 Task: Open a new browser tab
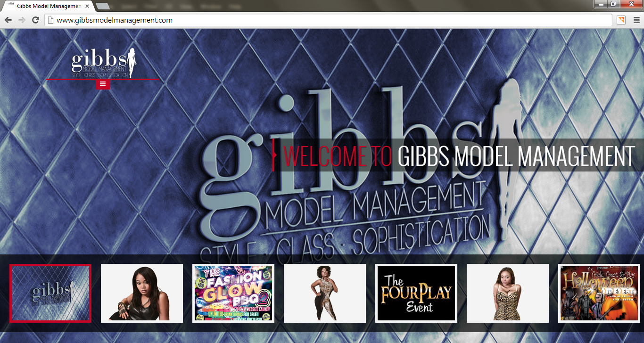click(x=102, y=7)
